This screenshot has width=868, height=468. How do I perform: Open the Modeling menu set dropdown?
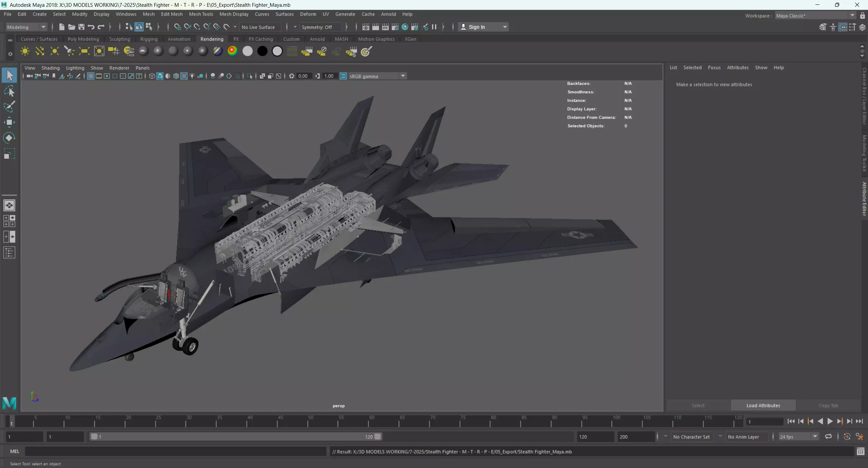26,27
